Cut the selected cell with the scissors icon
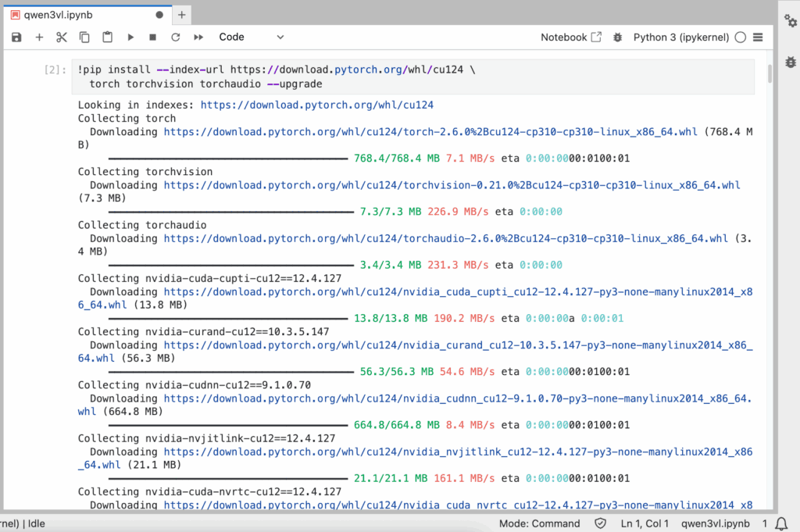800x532 pixels. (62, 37)
